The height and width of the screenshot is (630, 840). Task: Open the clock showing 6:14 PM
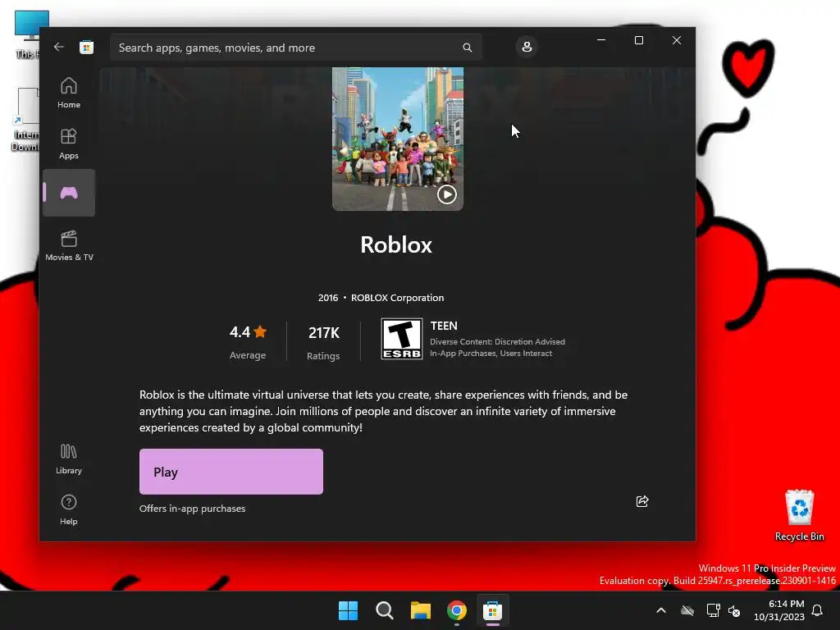779,610
